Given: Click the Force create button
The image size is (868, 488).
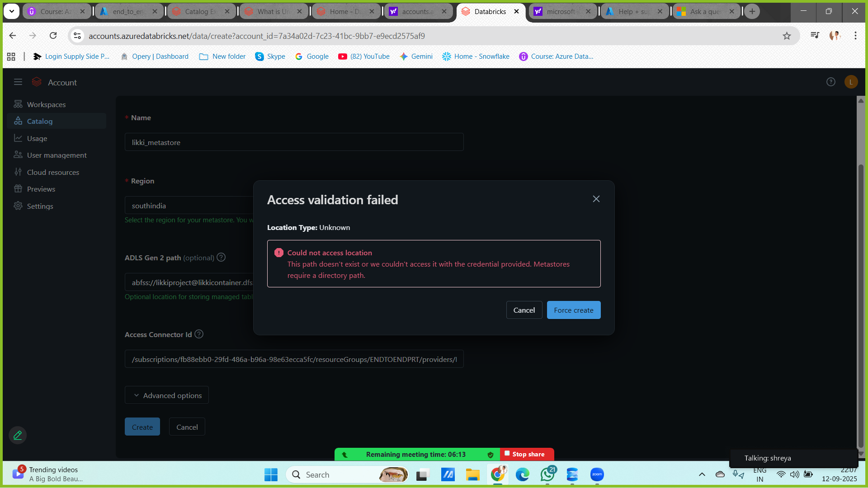Looking at the screenshot, I should (574, 310).
